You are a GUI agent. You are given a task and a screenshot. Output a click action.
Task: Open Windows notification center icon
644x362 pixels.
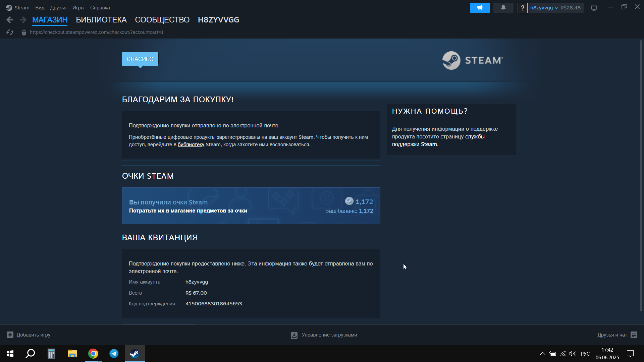(x=630, y=354)
